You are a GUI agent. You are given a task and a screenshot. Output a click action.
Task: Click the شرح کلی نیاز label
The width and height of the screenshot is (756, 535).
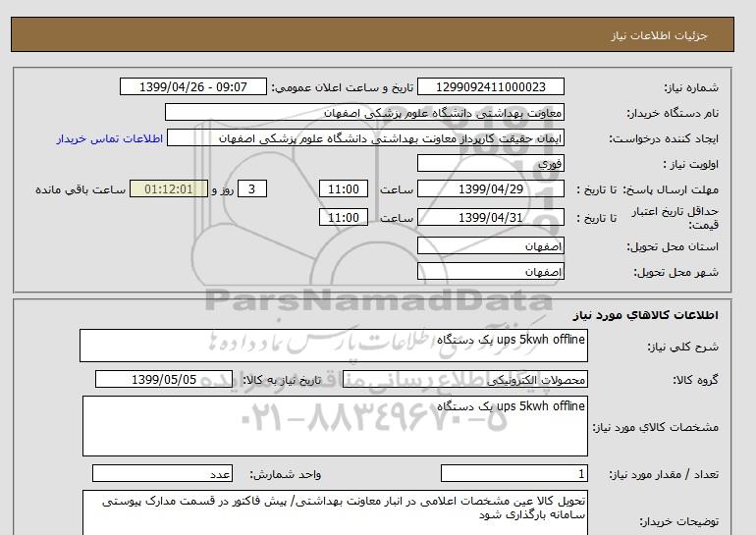pos(683,347)
